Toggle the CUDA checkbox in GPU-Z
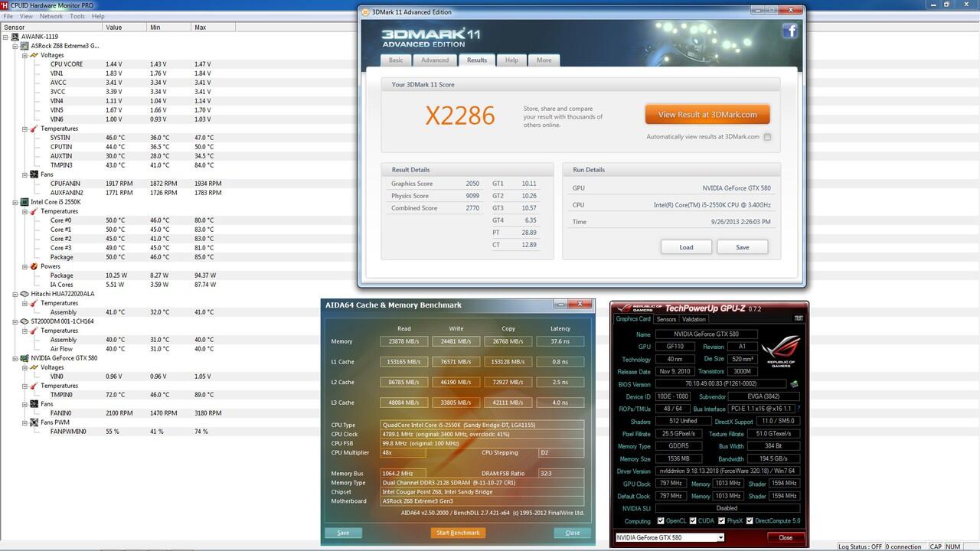Image resolution: width=980 pixels, height=551 pixels. 693,521
